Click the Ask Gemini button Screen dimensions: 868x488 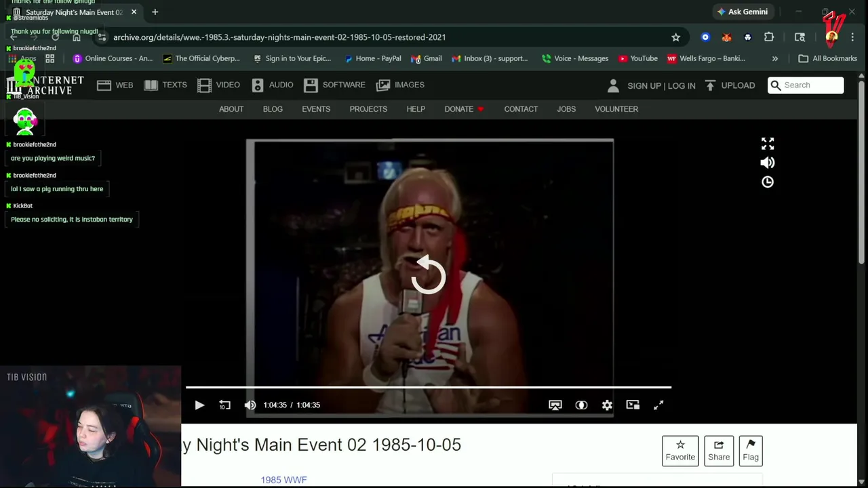pyautogui.click(x=743, y=12)
